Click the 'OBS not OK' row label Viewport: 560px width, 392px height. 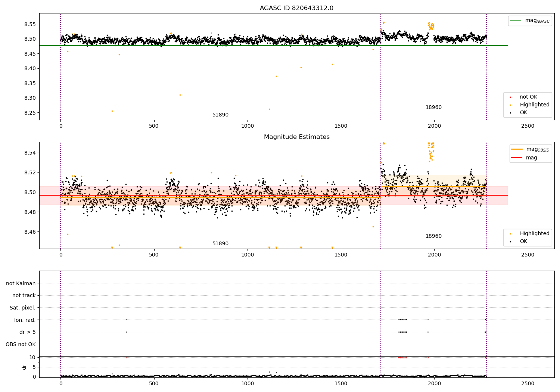[21, 344]
